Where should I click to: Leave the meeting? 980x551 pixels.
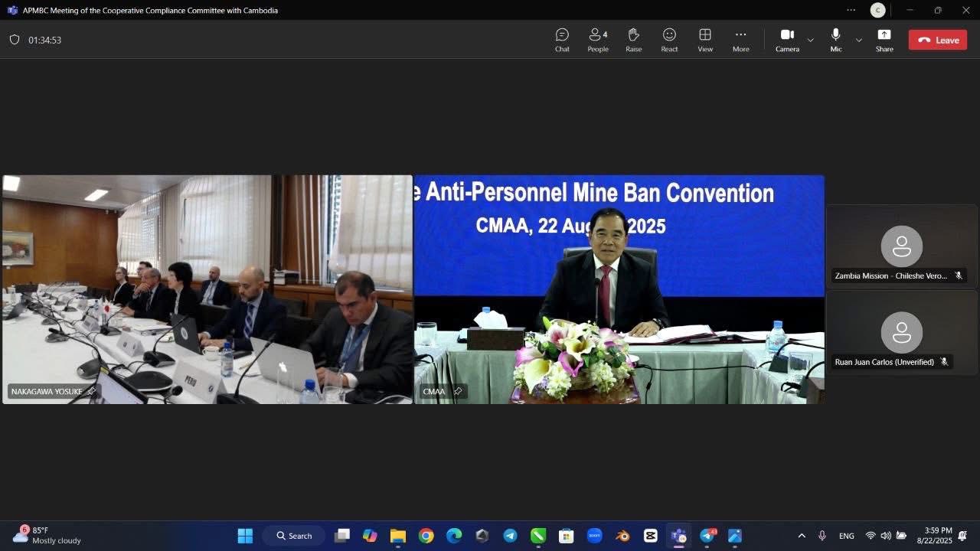937,41
